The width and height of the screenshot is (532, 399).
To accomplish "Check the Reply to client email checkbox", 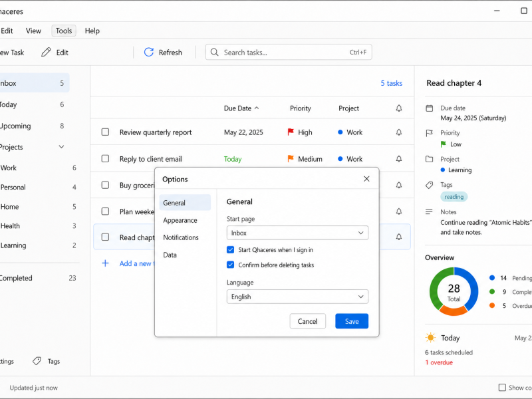I will [105, 158].
